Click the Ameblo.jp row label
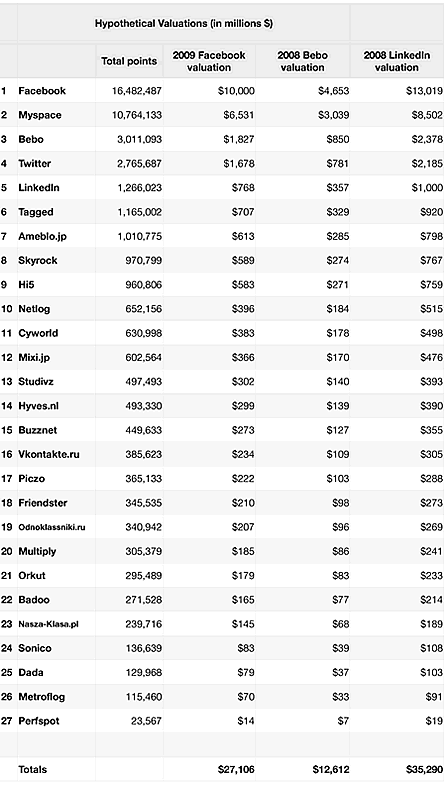 (42, 236)
